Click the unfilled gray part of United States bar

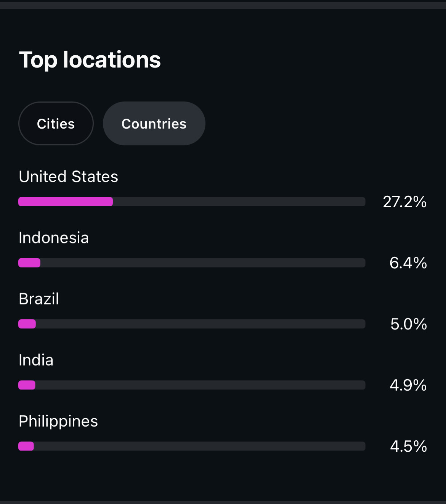(239, 201)
